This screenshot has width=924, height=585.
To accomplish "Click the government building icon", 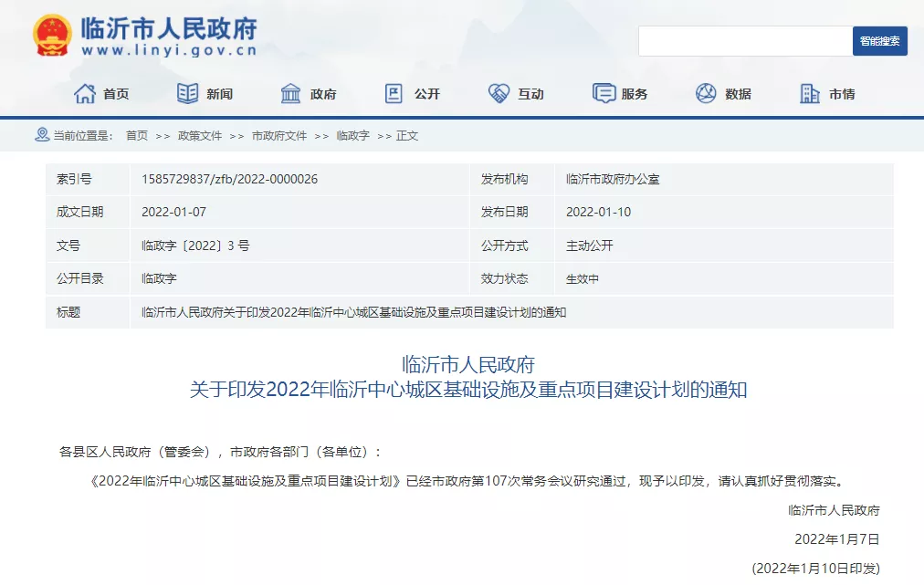I will (x=290, y=94).
